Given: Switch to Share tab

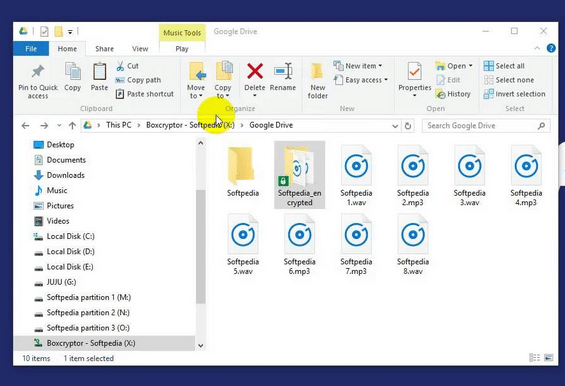Looking at the screenshot, I should pyautogui.click(x=104, y=49).
